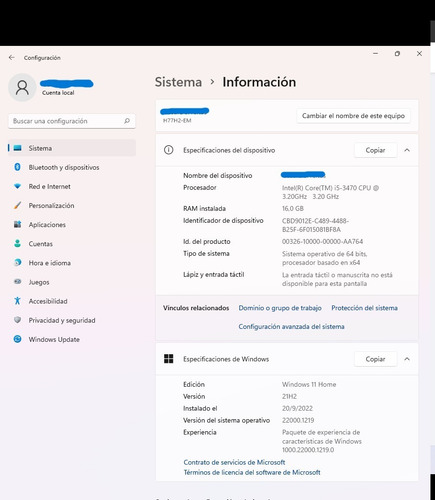Click the search magnifier icon
This screenshot has width=435, height=500.
point(127,121)
